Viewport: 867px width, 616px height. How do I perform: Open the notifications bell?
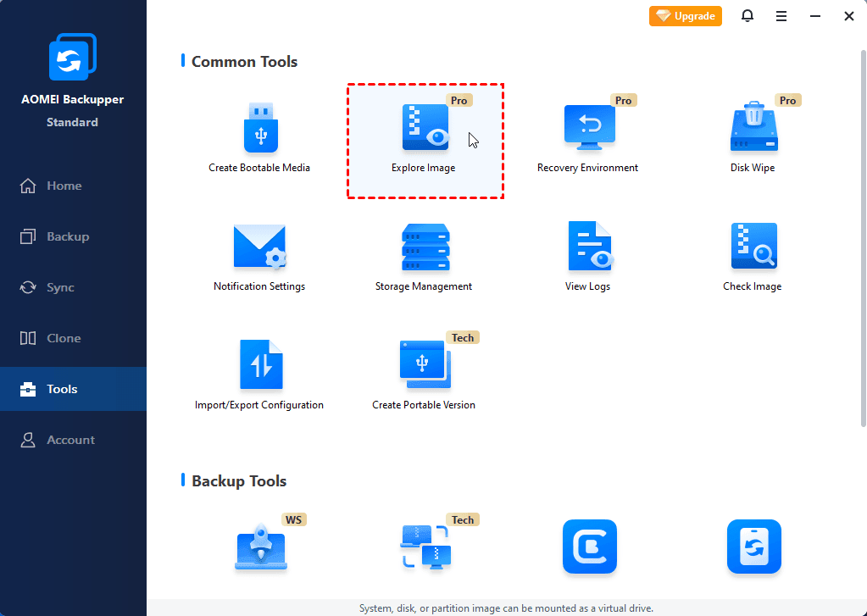pos(748,16)
